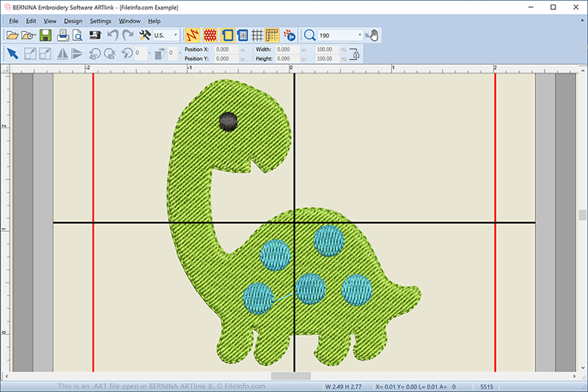The height and width of the screenshot is (392, 588).
Task: Save the design with the floppy disk icon
Action: [46, 35]
